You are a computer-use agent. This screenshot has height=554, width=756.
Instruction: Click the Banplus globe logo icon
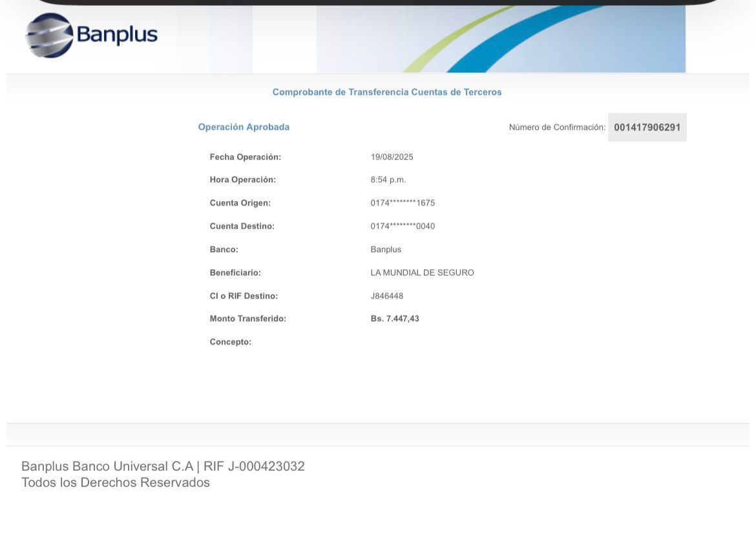[48, 36]
